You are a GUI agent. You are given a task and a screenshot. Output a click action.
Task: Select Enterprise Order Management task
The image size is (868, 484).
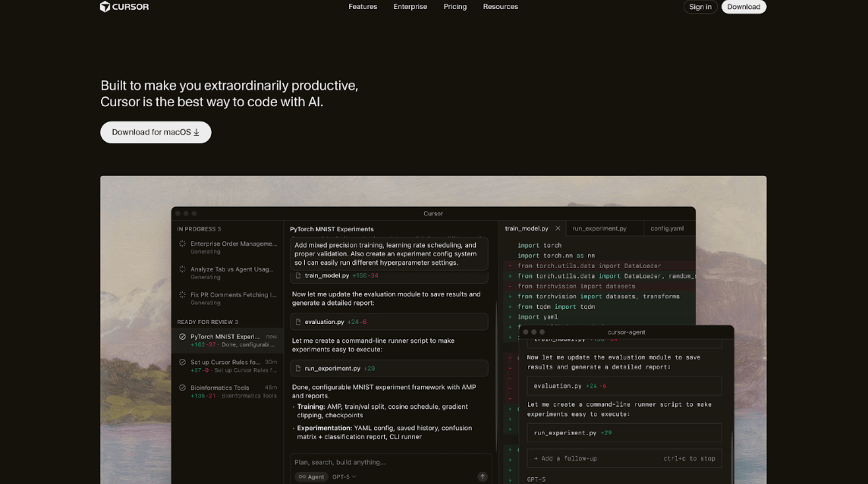[x=227, y=247]
